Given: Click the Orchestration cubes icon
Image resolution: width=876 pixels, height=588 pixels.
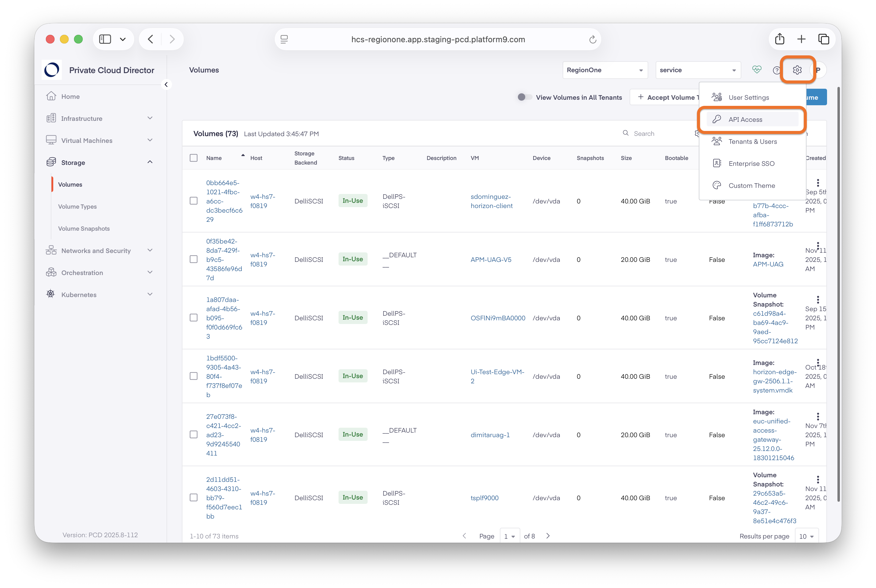Looking at the screenshot, I should [x=51, y=273].
